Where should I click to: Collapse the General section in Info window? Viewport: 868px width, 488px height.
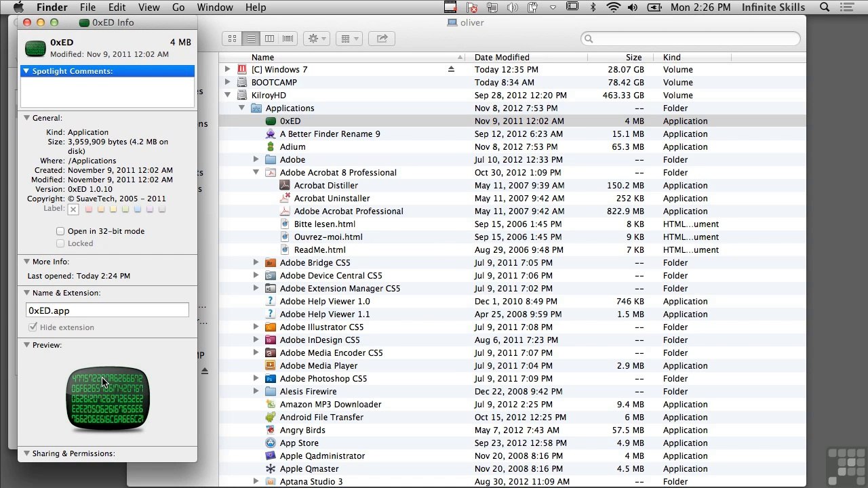click(26, 118)
